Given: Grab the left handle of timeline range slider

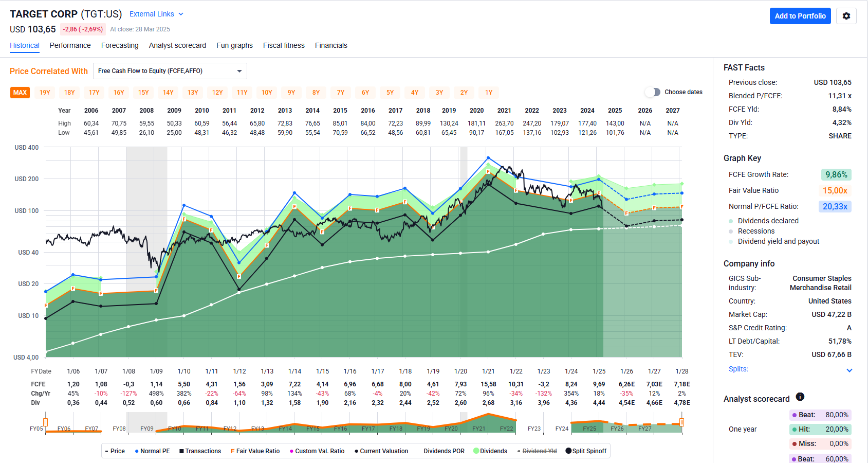Looking at the screenshot, I should (x=45, y=422).
